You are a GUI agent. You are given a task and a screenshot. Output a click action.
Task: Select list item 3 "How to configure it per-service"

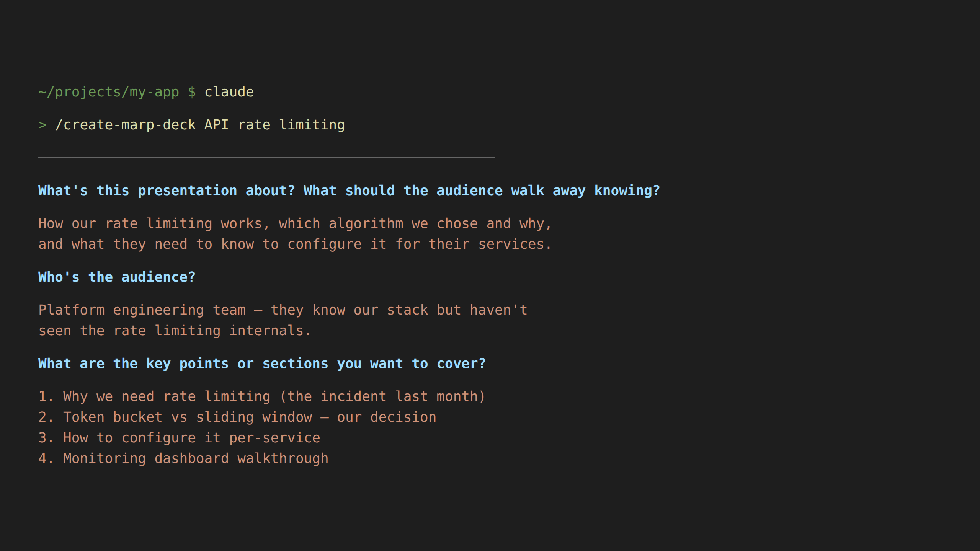coord(179,438)
